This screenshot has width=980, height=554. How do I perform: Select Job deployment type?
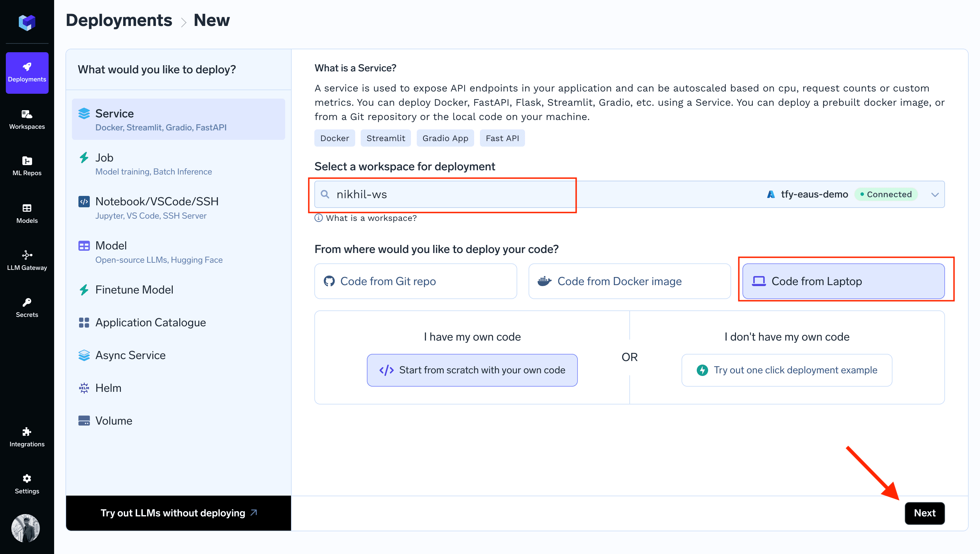click(x=179, y=164)
